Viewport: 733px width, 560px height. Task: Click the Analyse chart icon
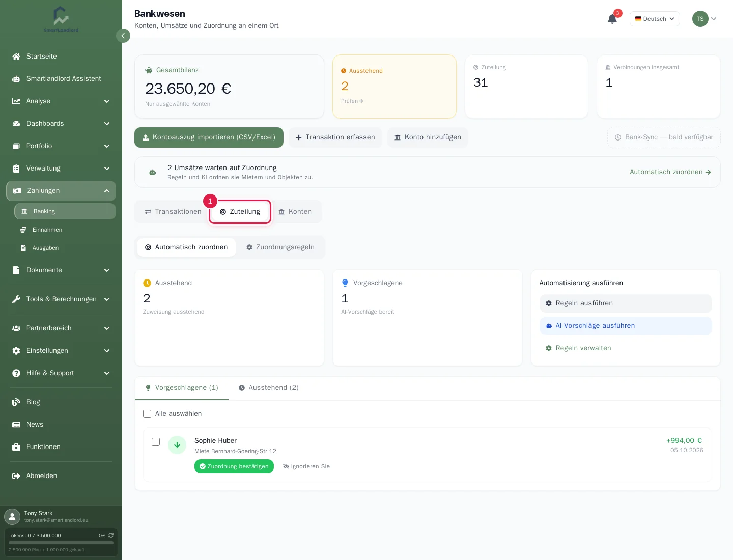pos(16,101)
